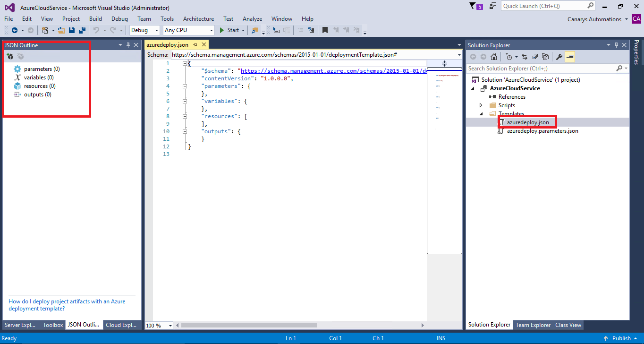Screen dimensions: 644x344
Task: Click Sync with Active Document icon
Action: (525, 57)
